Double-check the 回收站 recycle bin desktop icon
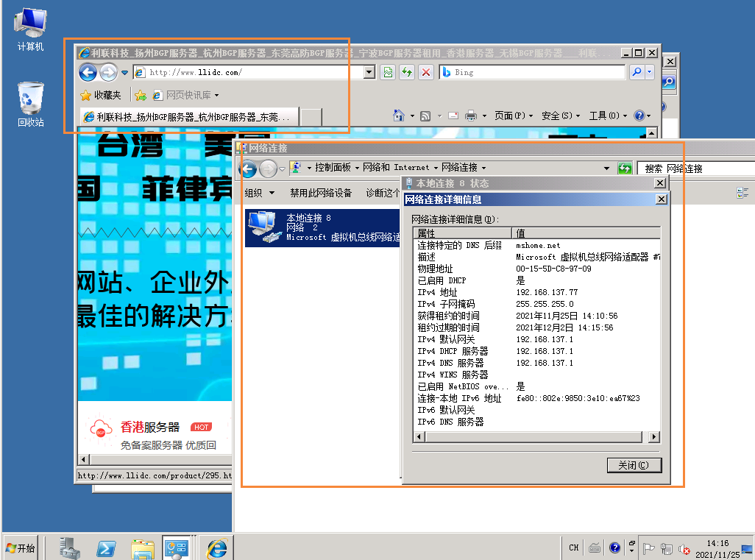755x560 pixels. pyautogui.click(x=30, y=104)
